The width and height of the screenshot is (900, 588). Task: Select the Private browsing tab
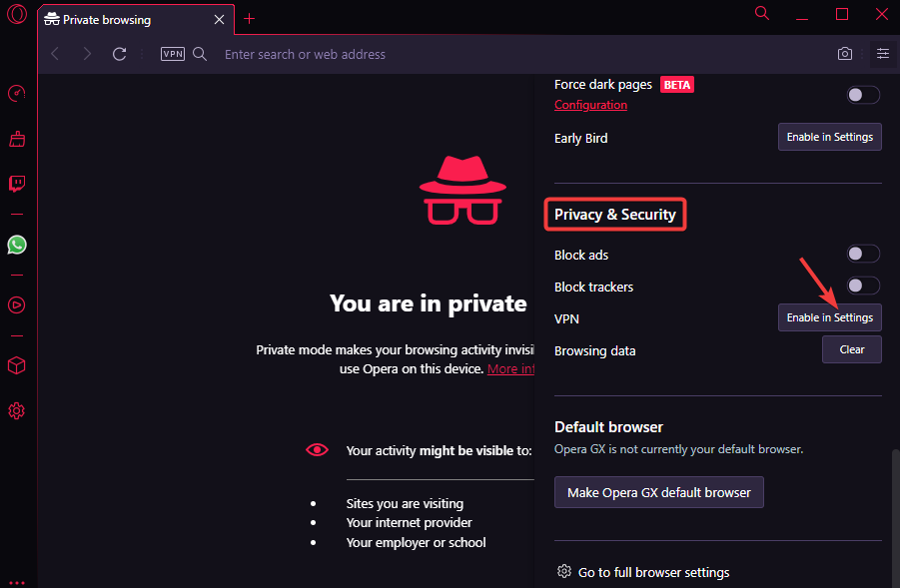coord(120,19)
